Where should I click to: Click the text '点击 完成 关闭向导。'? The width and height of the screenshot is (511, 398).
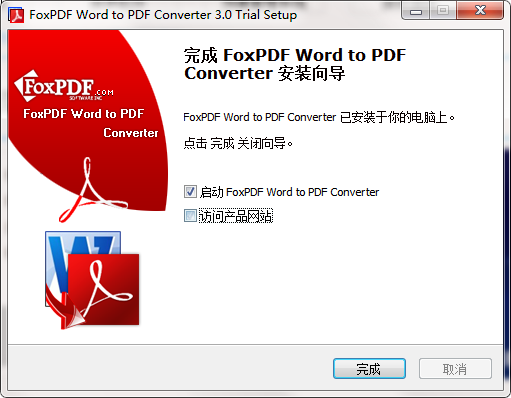[238, 143]
